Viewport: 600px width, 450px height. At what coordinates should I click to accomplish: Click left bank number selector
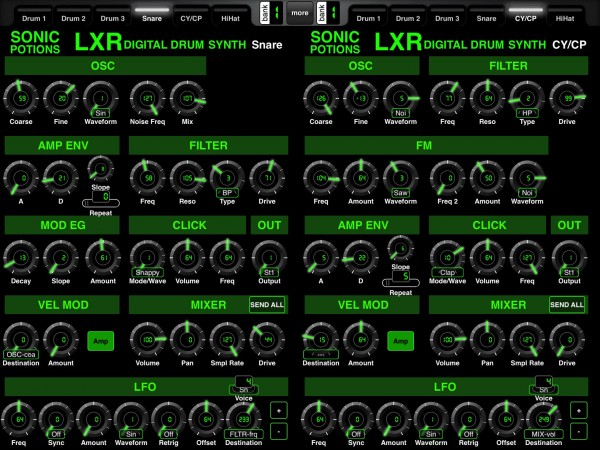click(x=277, y=13)
